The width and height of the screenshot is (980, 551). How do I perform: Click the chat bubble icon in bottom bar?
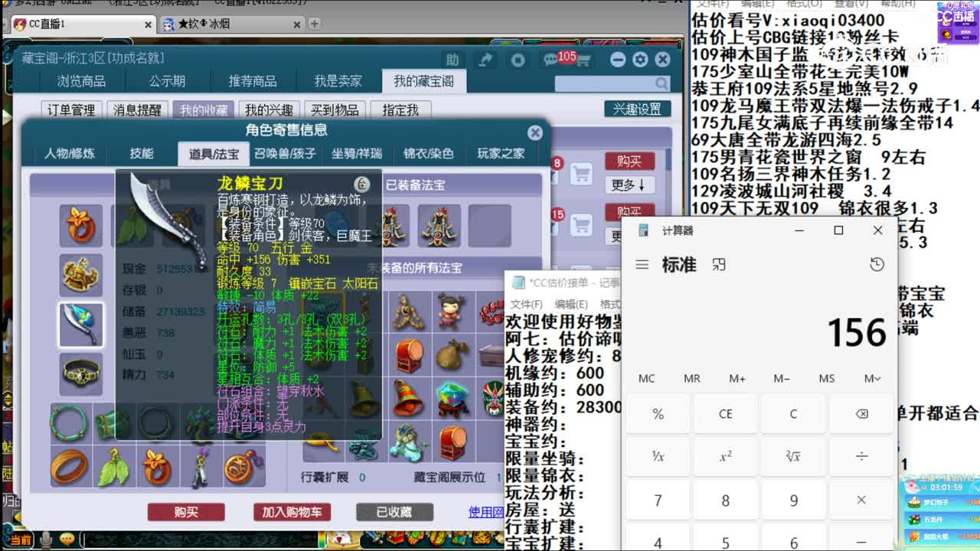coord(67,540)
